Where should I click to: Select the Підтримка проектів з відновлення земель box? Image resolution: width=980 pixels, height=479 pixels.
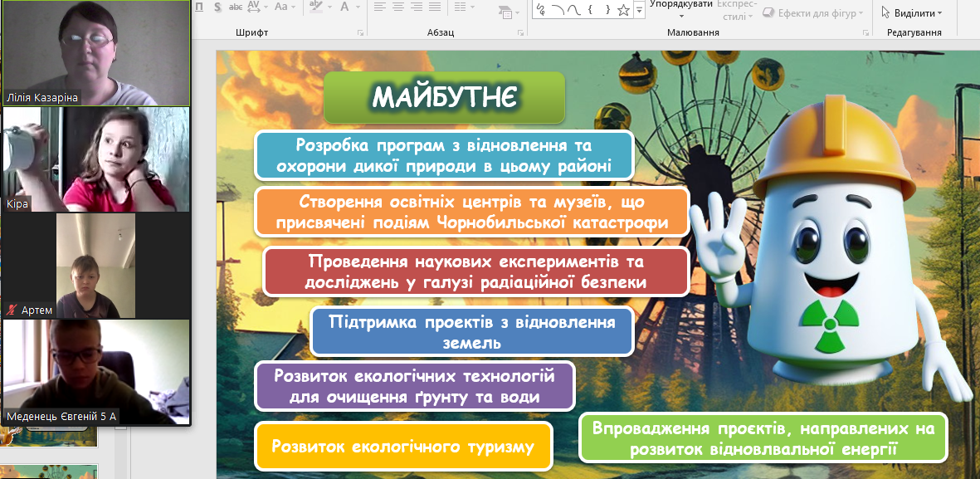(472, 331)
